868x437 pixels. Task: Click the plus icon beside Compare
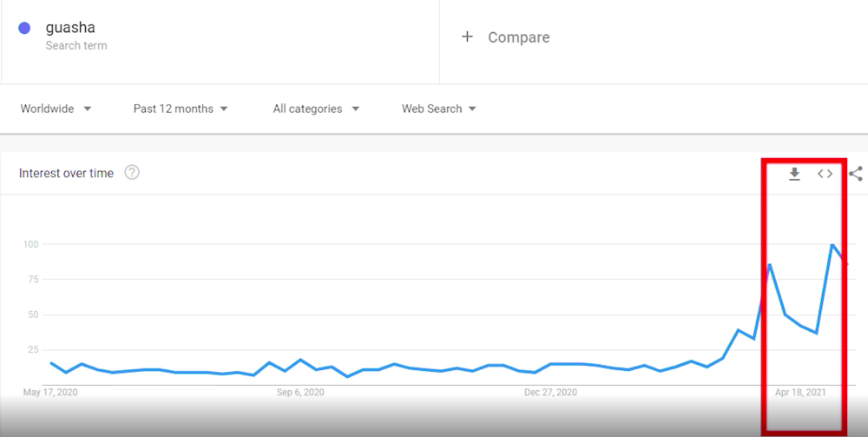point(467,37)
